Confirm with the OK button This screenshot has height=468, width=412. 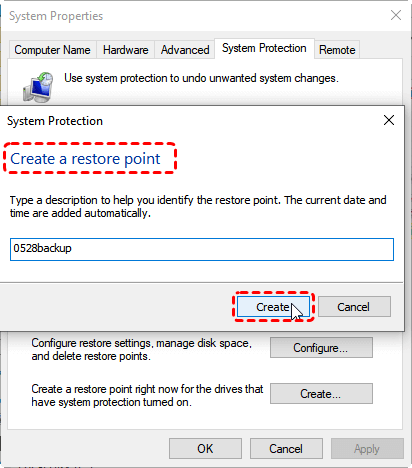click(x=205, y=449)
